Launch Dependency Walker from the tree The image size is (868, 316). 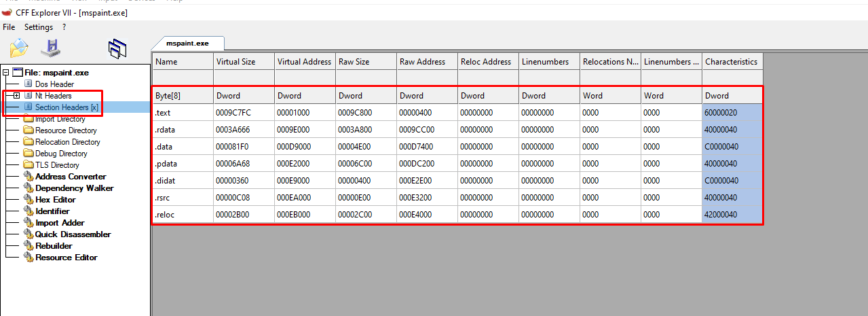point(75,188)
